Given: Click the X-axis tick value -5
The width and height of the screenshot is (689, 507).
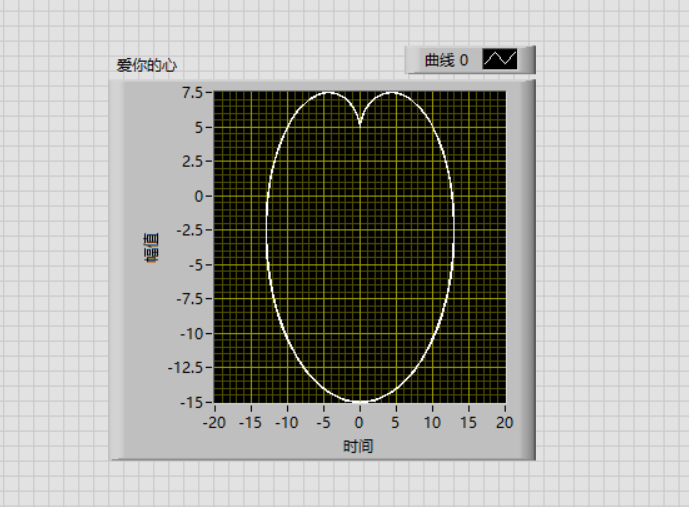Looking at the screenshot, I should pos(323,423).
